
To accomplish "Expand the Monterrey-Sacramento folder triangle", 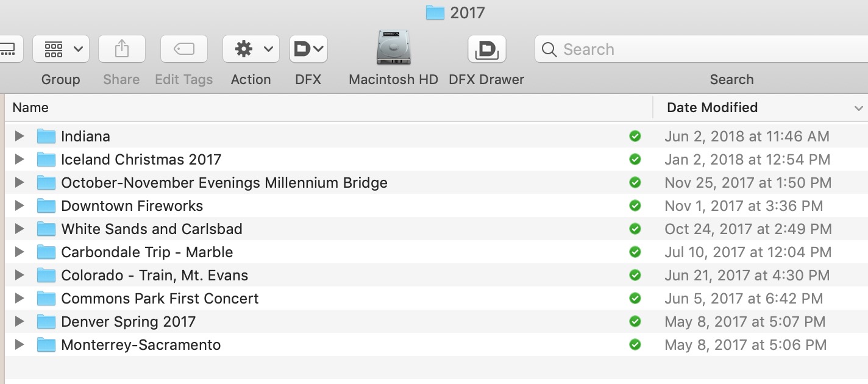I will tap(20, 345).
